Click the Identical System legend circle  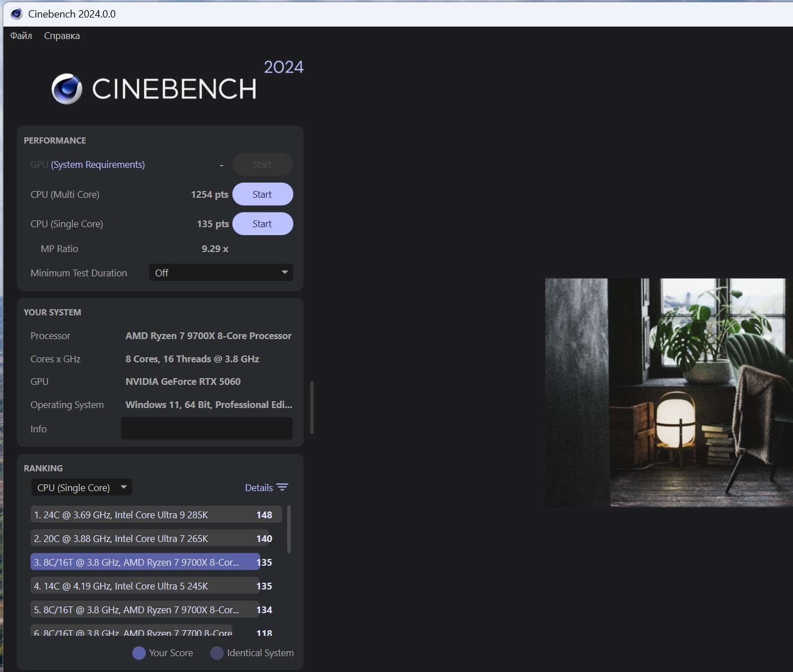pos(217,653)
